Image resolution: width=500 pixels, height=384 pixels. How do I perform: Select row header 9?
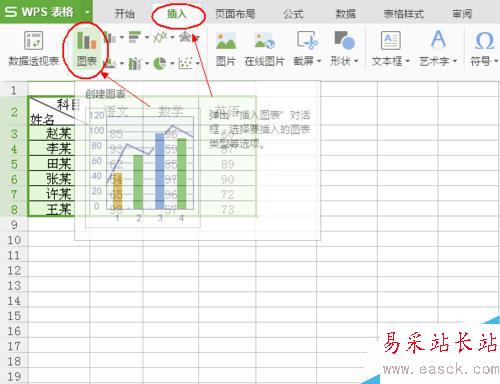point(14,225)
